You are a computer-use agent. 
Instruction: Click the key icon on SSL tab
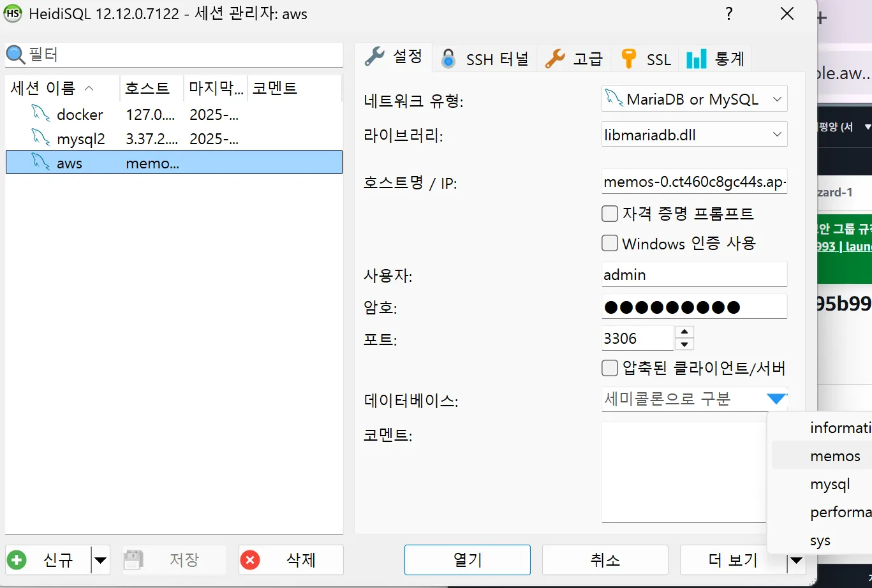pos(630,59)
